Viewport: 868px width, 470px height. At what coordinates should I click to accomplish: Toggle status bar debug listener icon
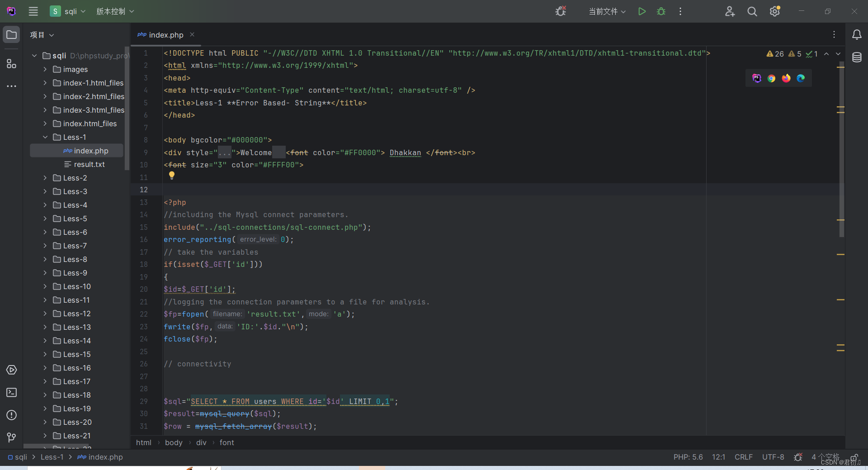click(x=798, y=457)
